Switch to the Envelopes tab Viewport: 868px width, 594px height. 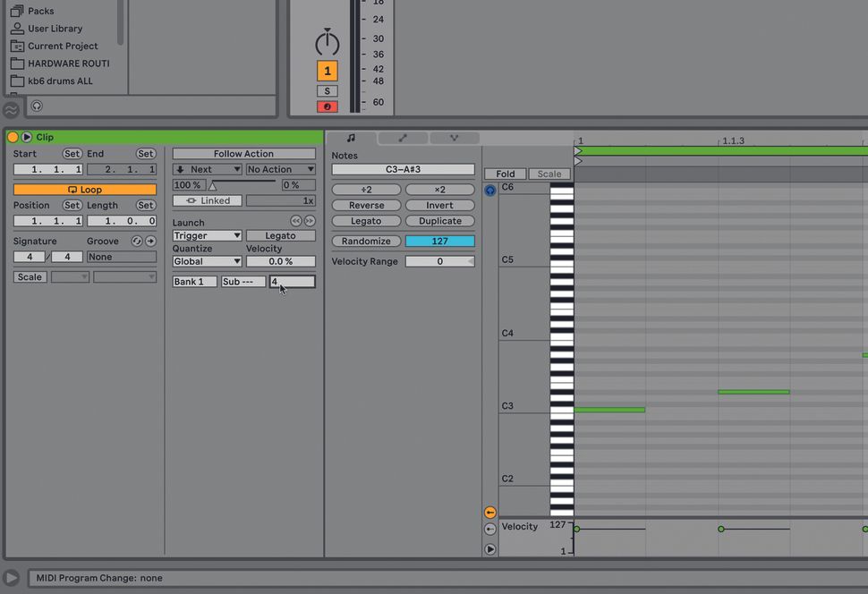point(402,138)
